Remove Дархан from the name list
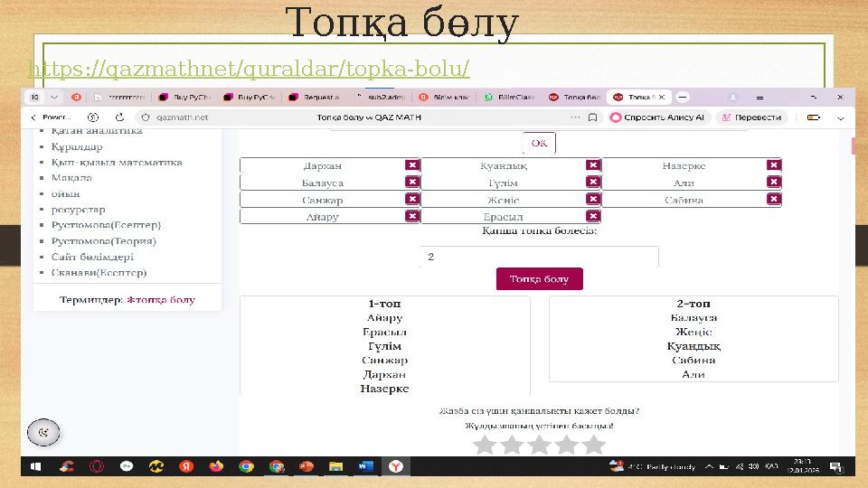Image resolution: width=868 pixels, height=488 pixels. click(412, 164)
